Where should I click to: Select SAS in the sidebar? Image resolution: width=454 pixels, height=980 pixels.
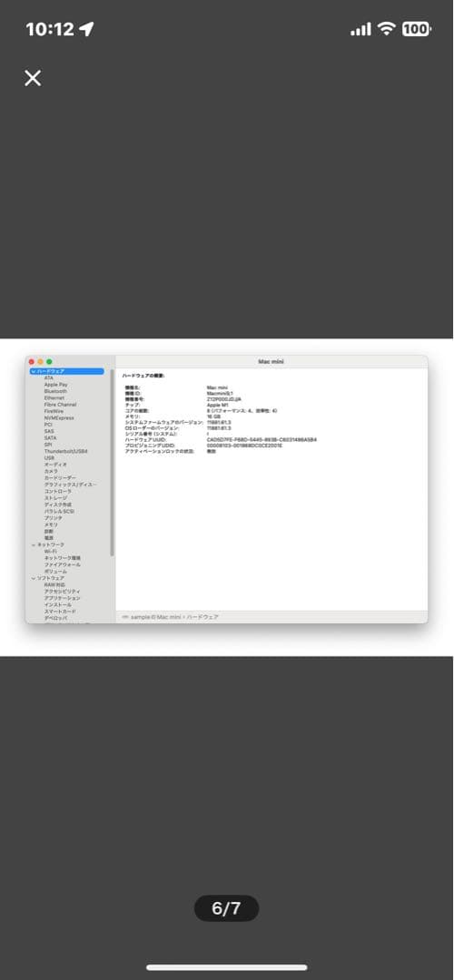[49, 431]
